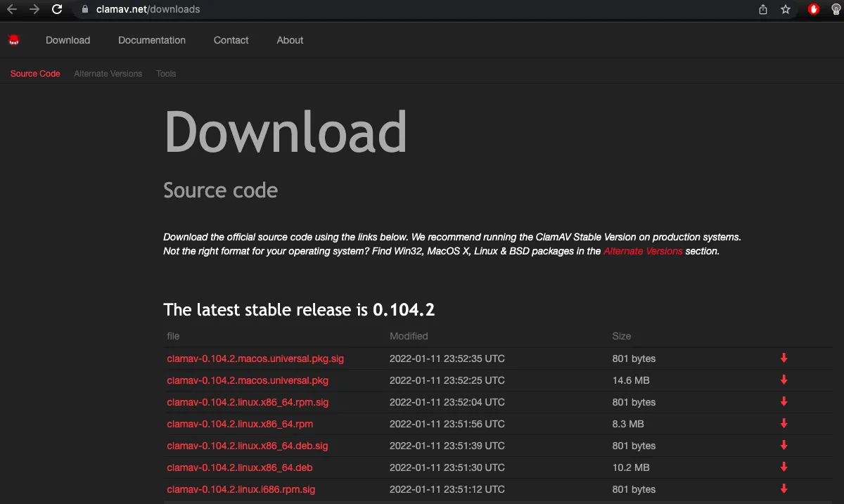Switch to the Tools tab
The image size is (844, 504).
pyautogui.click(x=166, y=74)
